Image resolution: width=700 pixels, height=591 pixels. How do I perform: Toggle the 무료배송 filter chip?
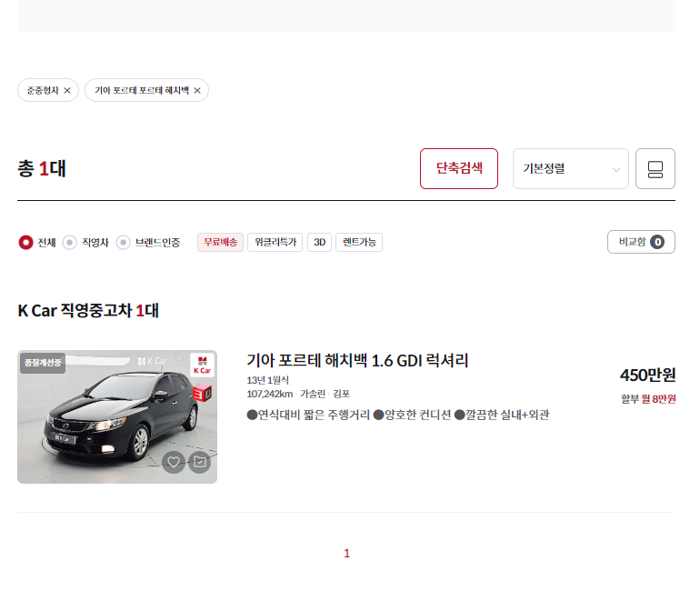[x=220, y=243]
